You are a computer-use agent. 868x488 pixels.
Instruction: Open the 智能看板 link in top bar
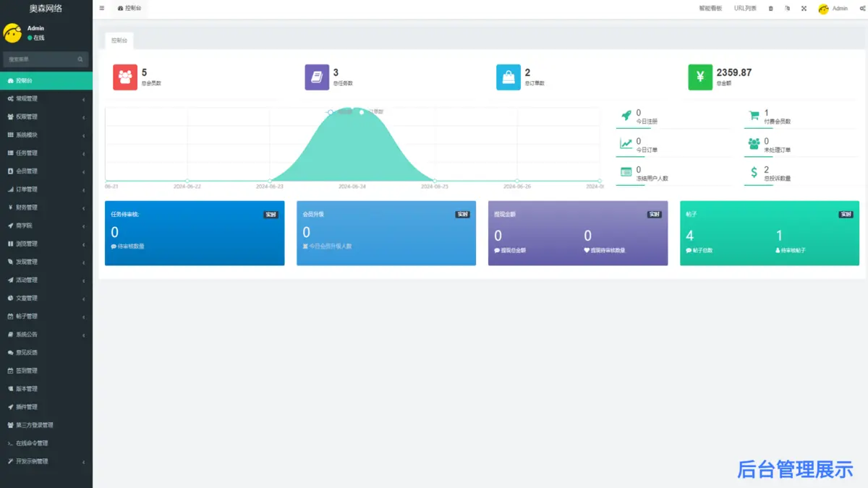(710, 9)
